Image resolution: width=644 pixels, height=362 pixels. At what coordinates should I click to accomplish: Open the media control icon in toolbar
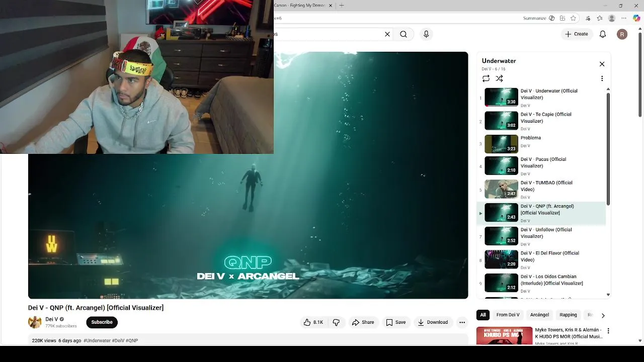(x=588, y=18)
